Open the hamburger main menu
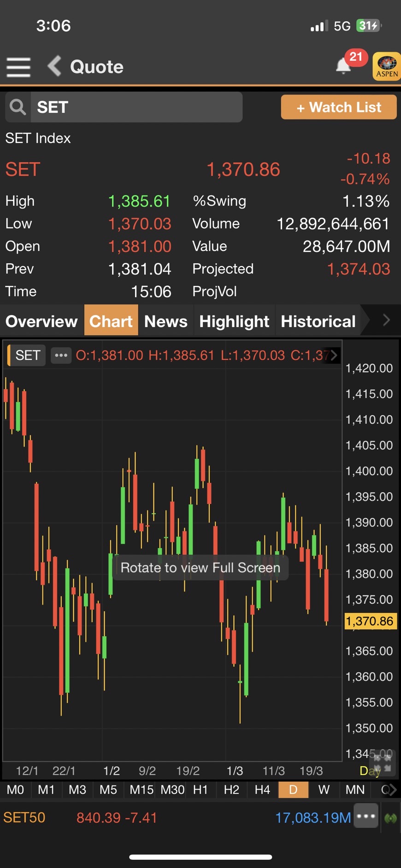401x868 pixels. tap(18, 67)
